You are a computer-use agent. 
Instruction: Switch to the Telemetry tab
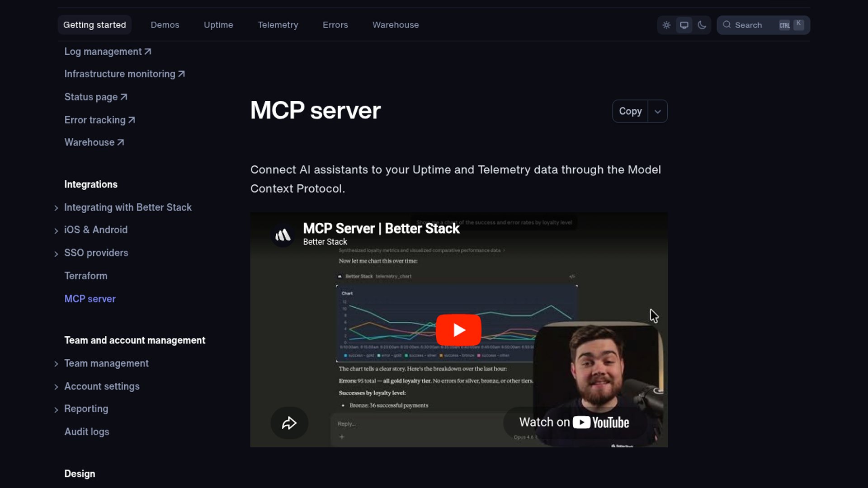(278, 25)
